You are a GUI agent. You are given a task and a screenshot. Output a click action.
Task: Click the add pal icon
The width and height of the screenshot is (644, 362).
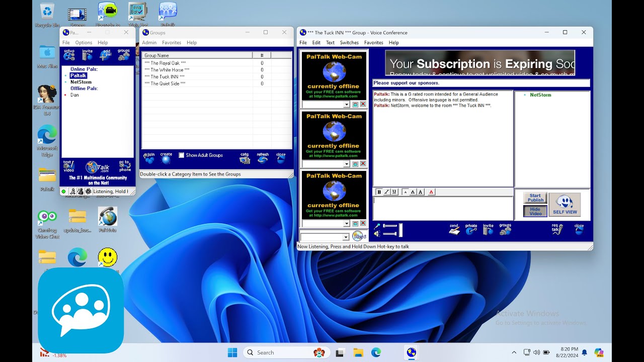coord(106,55)
